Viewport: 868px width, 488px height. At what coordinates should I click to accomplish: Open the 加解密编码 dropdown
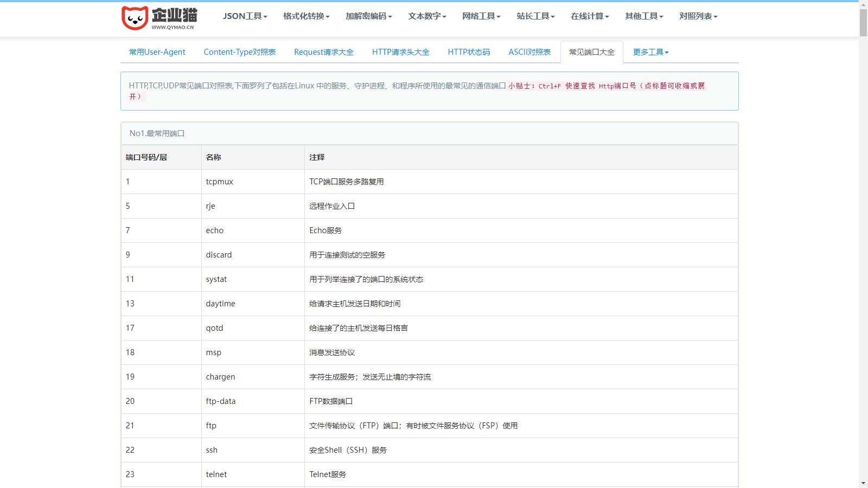[x=368, y=16]
